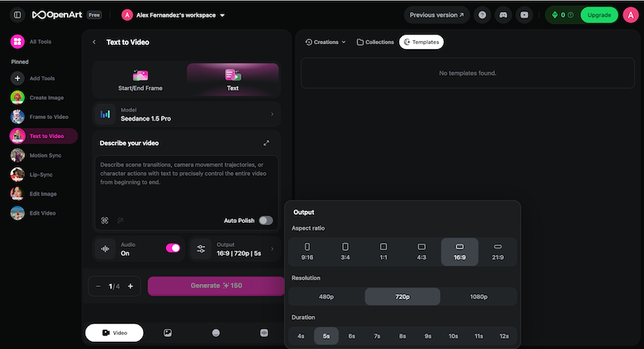This screenshot has width=644, height=349.
Task: Select 1:1 aspect ratio
Action: 383,252
